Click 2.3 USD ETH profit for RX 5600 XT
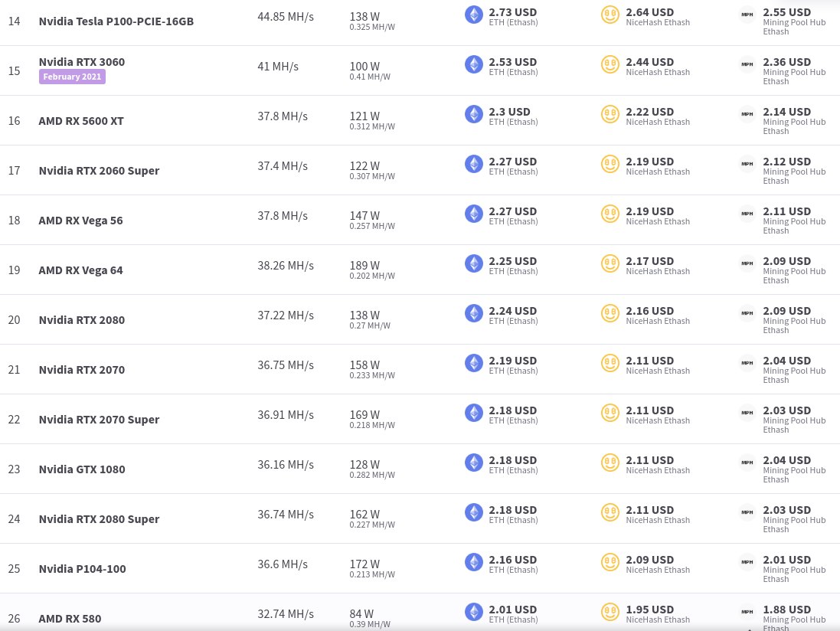Screen dimensions: 840x631 tap(509, 112)
